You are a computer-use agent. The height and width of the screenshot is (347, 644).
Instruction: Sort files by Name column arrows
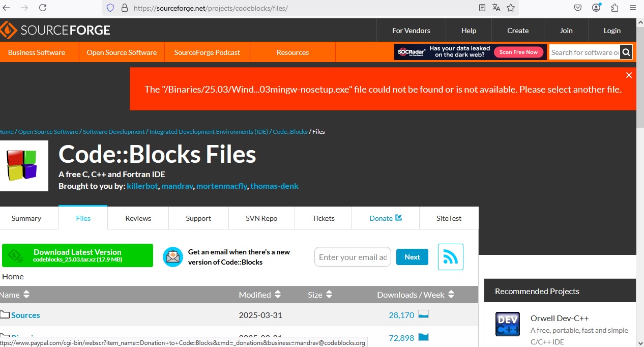26,295
